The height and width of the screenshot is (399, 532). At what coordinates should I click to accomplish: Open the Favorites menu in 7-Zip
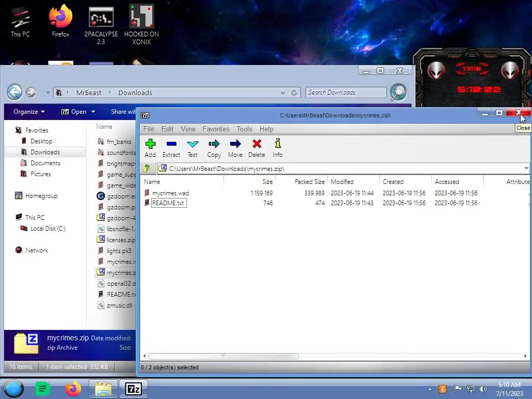point(216,129)
